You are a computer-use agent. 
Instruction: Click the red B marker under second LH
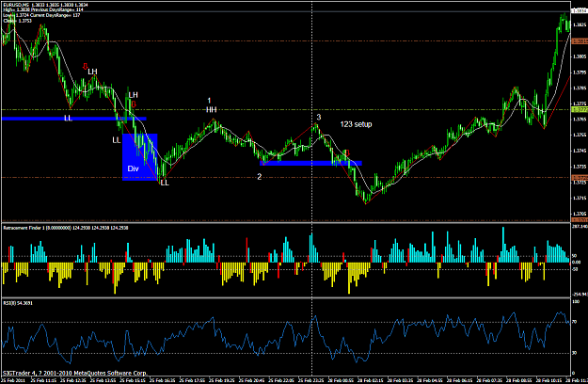point(134,104)
